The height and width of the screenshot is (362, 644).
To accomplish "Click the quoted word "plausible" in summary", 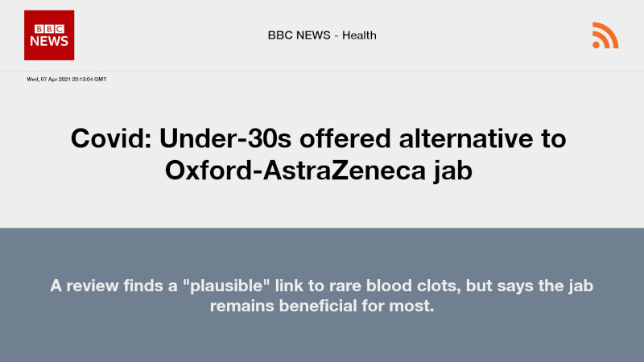I will tap(226, 286).
